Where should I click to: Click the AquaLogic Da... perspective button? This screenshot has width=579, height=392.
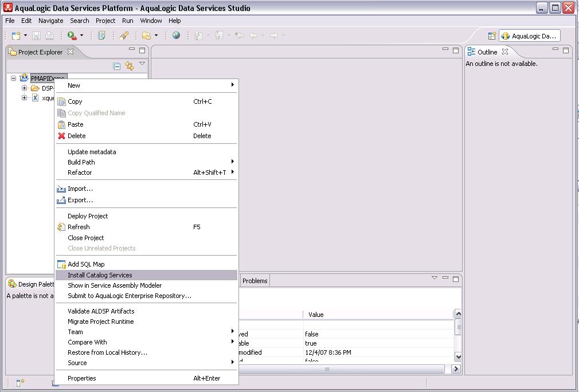pyautogui.click(x=529, y=36)
